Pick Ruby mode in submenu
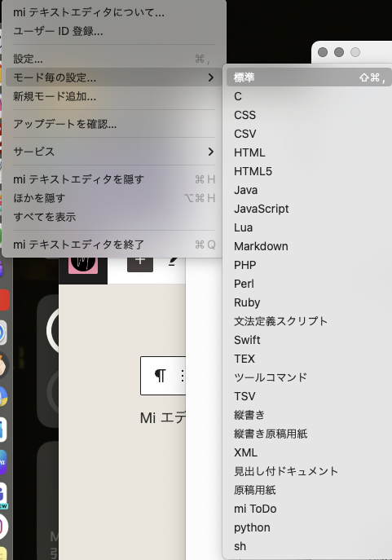Viewport: 392px width, 560px height. 309,302
